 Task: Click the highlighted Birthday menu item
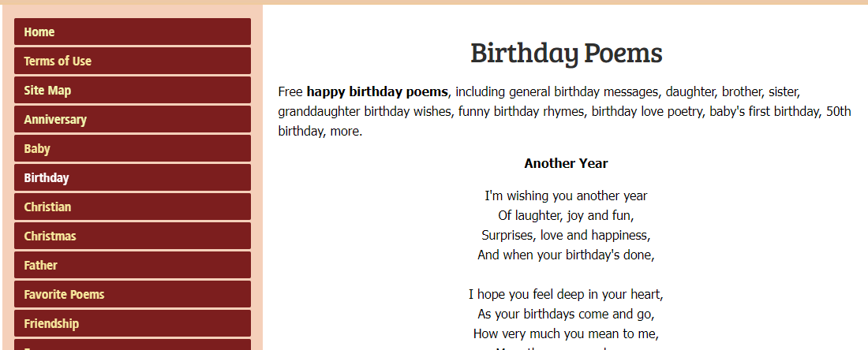[x=47, y=178]
